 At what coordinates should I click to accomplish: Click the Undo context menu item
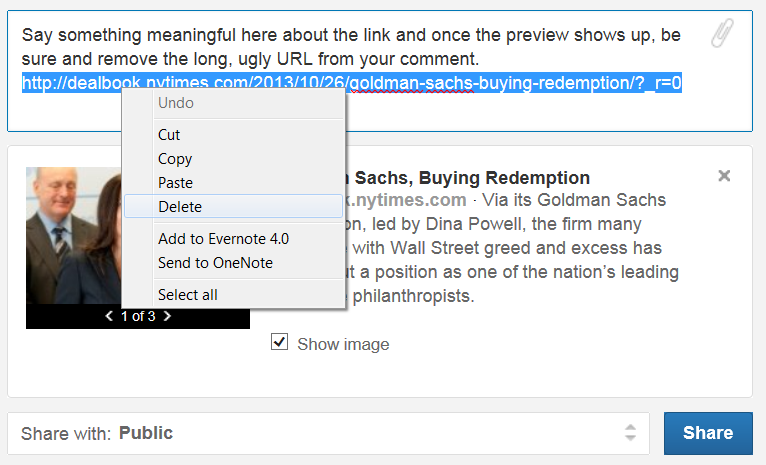click(176, 103)
